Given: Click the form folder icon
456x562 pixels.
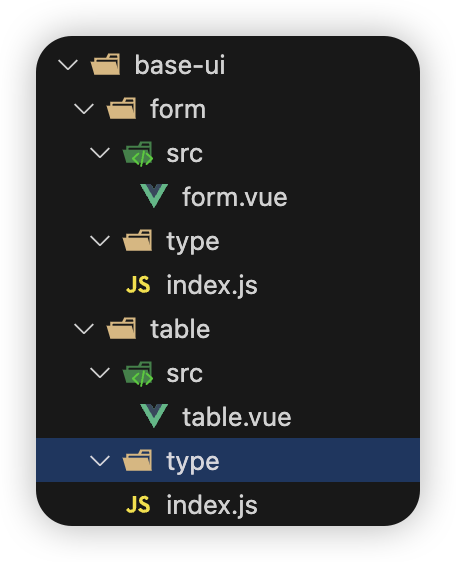Looking at the screenshot, I should click(x=122, y=108).
